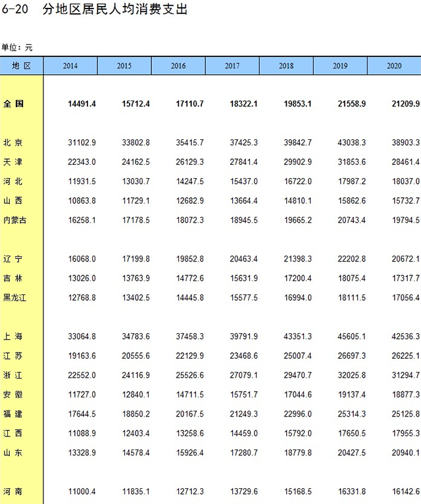Select the 北京 row label
Viewport: 421px width, 504px height.
[x=13, y=143]
